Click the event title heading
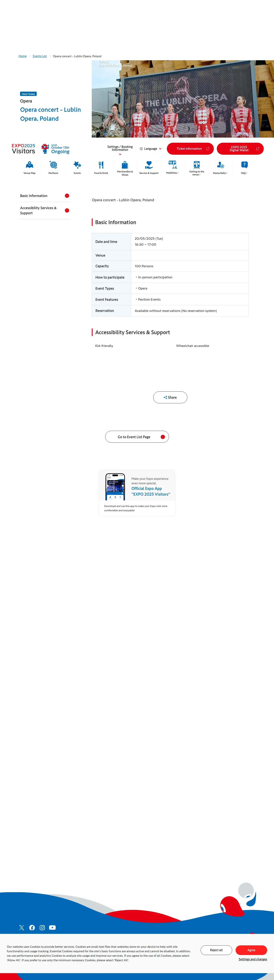The width and height of the screenshot is (274, 980). click(50, 114)
